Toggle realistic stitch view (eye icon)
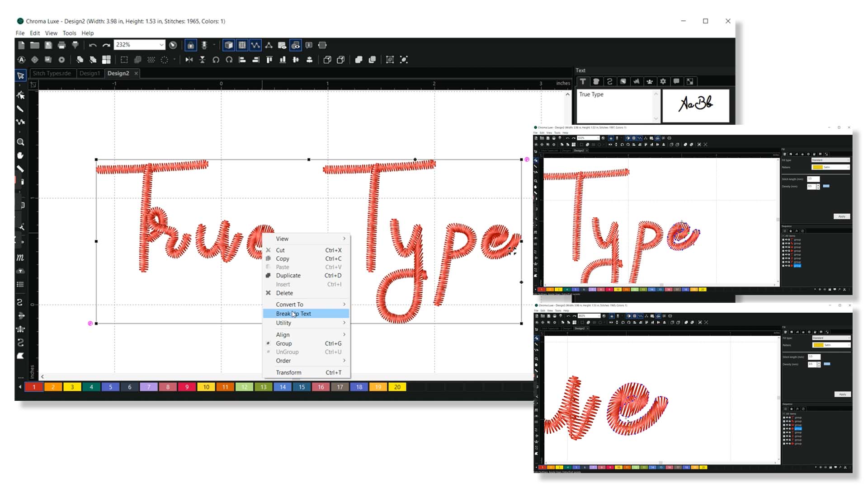The height and width of the screenshot is (488, 868). pyautogui.click(x=295, y=45)
